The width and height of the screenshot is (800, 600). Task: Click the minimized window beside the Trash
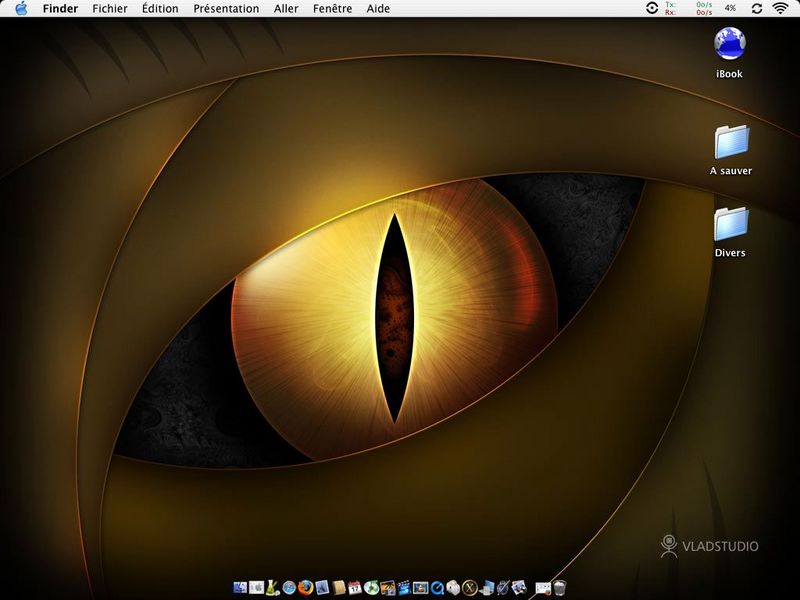click(x=543, y=588)
